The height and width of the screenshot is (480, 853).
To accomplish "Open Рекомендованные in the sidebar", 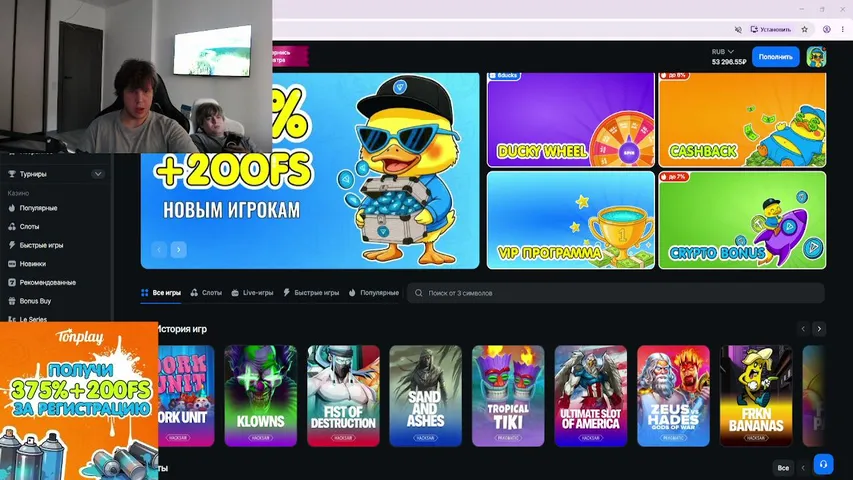I will tap(48, 282).
